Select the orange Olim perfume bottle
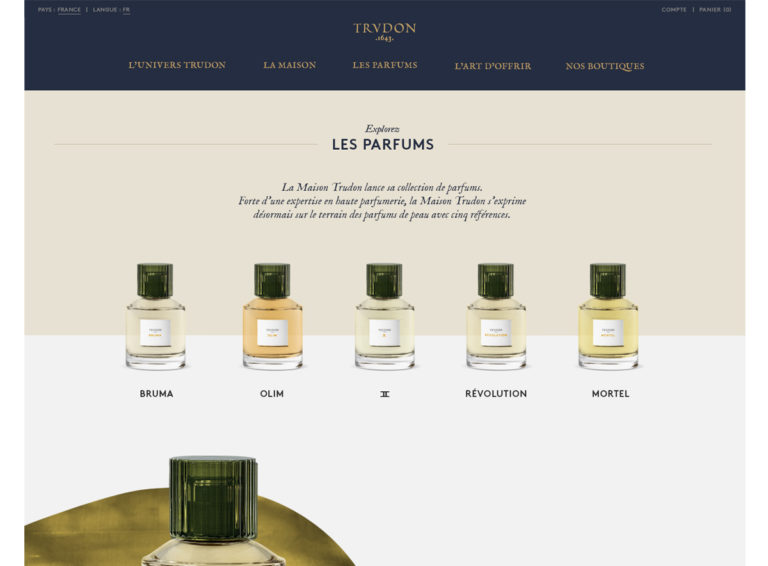The width and height of the screenshot is (768, 566). (272, 316)
